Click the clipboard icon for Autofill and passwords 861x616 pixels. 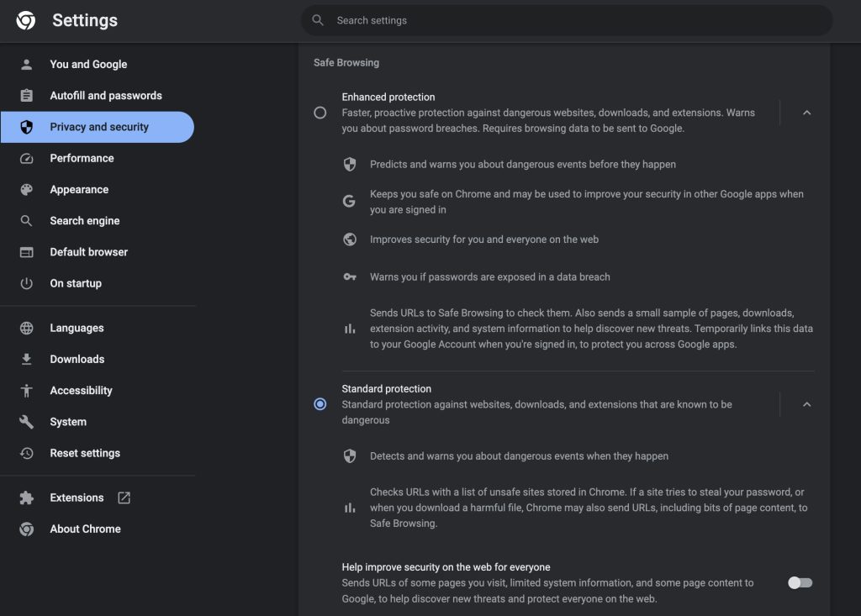(27, 96)
